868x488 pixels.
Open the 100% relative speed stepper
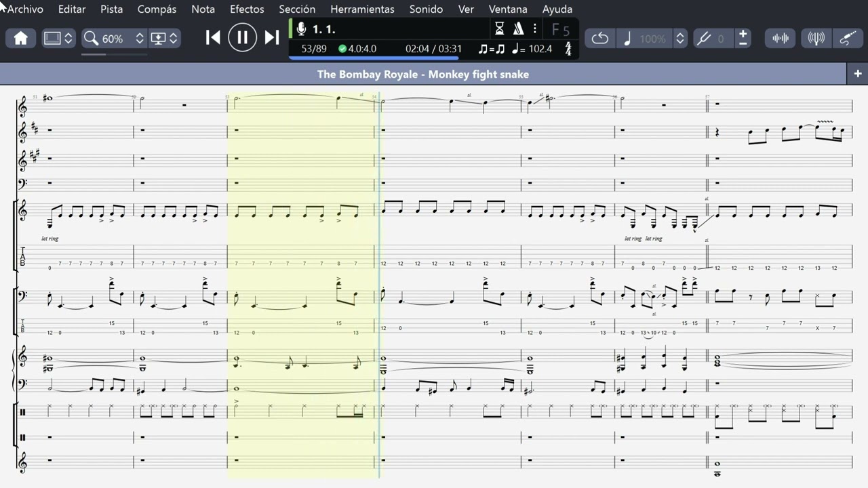680,39
